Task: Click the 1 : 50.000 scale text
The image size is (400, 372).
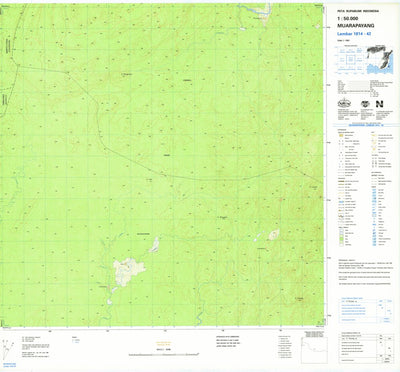Action: [x=347, y=19]
